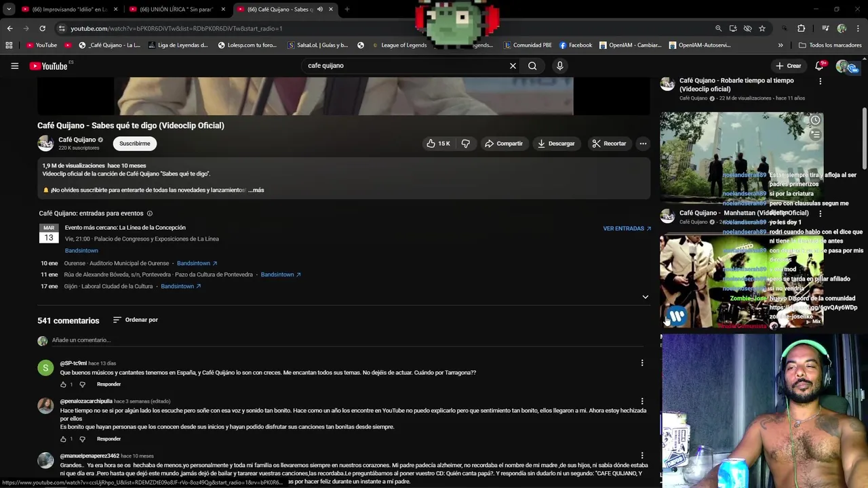The width and height of the screenshot is (868, 488).
Task: Open VER ENTRADAS tickets link
Action: click(x=627, y=228)
